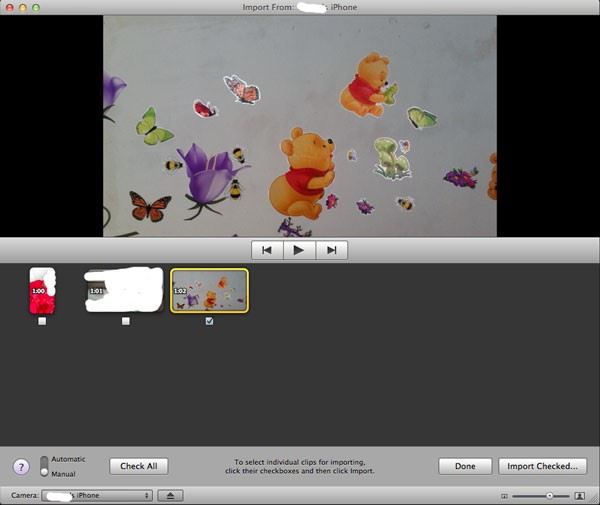Check the checkbox under the 1:01 clip
This screenshot has height=505, width=600.
point(126,321)
